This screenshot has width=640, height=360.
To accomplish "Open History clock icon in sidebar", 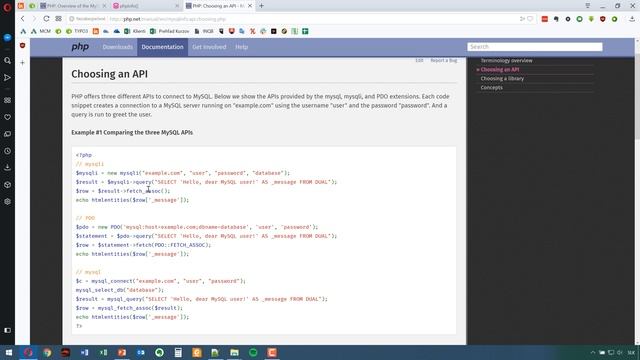I will (x=7, y=151).
